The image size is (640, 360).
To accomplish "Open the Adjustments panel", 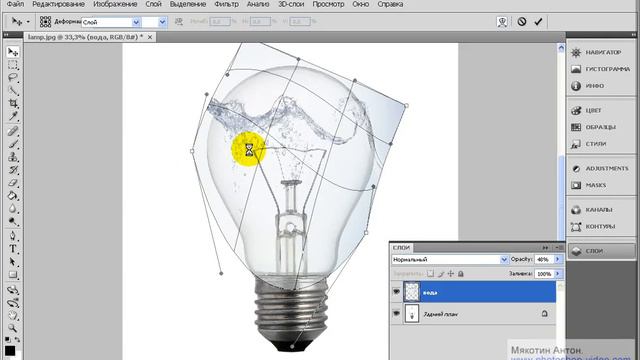I will (600, 168).
